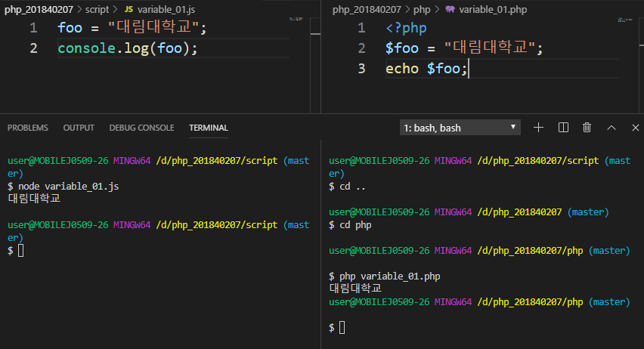
Task: Click the PHP editor minimap thumbnail
Action: [x=626, y=20]
